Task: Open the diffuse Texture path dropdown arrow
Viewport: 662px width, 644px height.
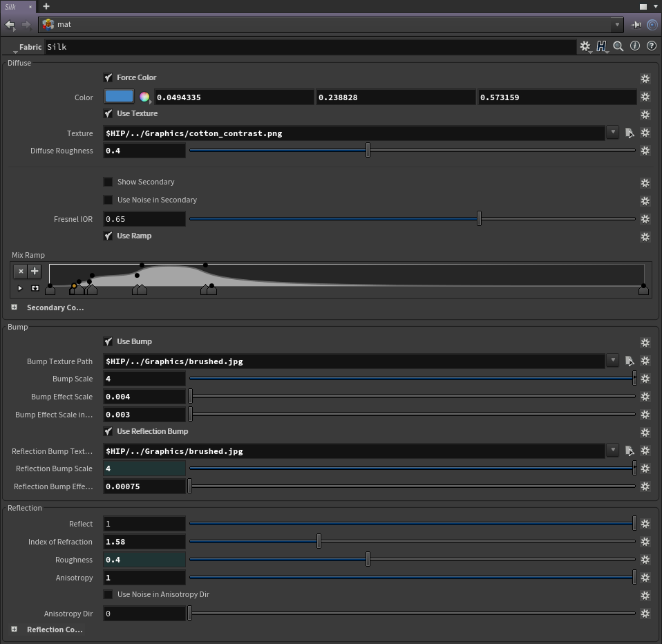Action: tap(613, 133)
